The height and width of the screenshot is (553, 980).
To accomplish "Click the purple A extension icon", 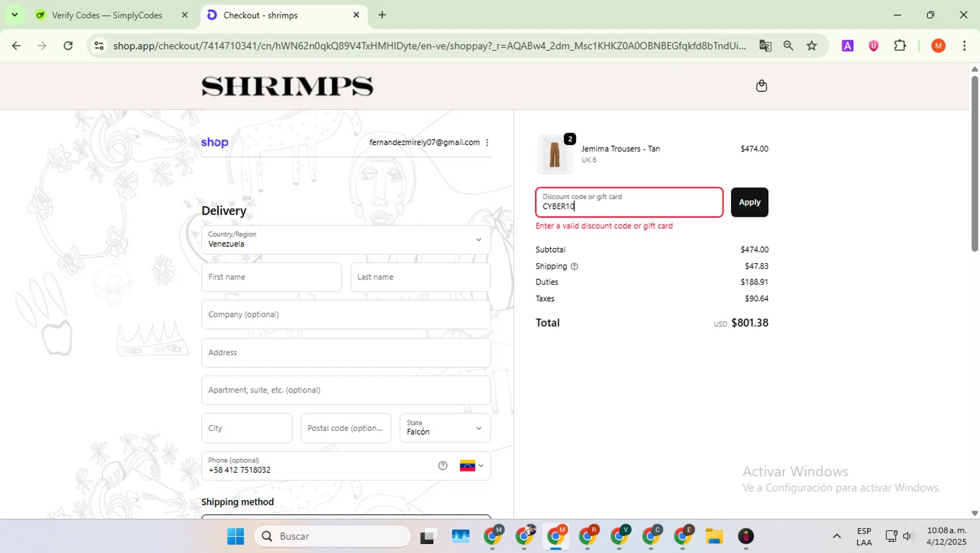I will tap(847, 46).
